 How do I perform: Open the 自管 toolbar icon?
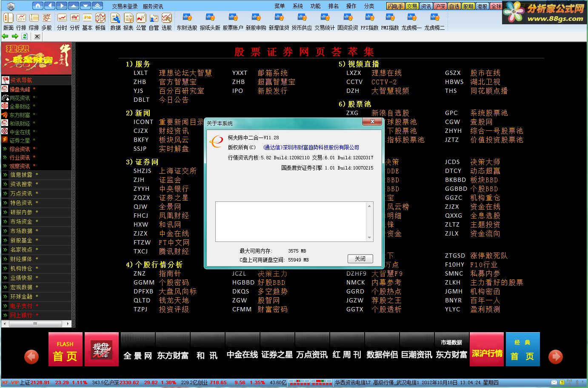154,22
